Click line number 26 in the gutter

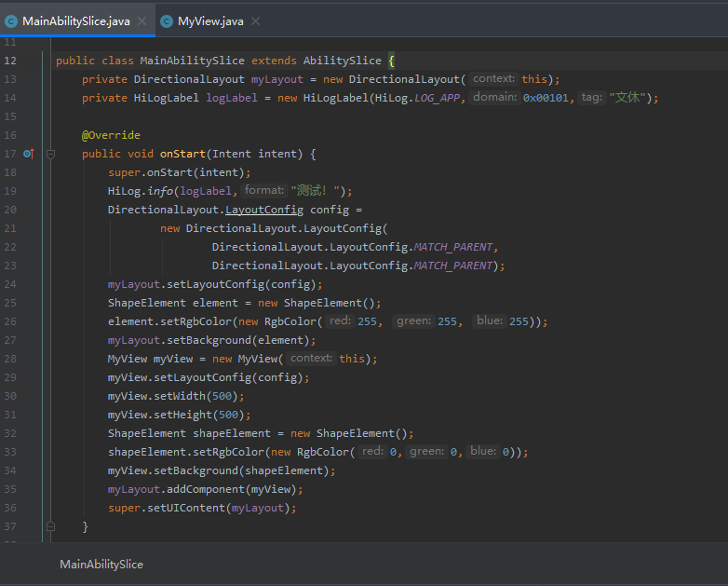[x=10, y=321]
